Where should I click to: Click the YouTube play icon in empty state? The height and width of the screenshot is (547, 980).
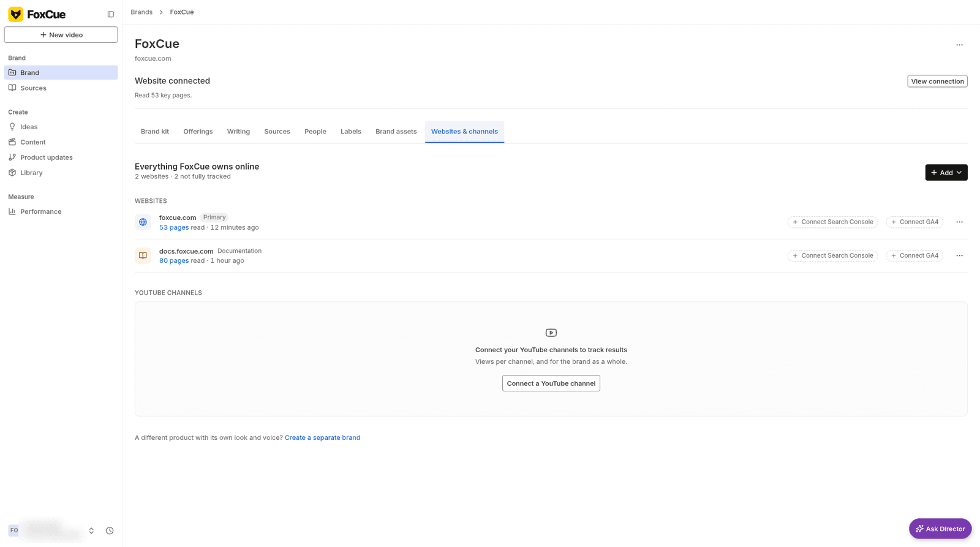click(551, 333)
